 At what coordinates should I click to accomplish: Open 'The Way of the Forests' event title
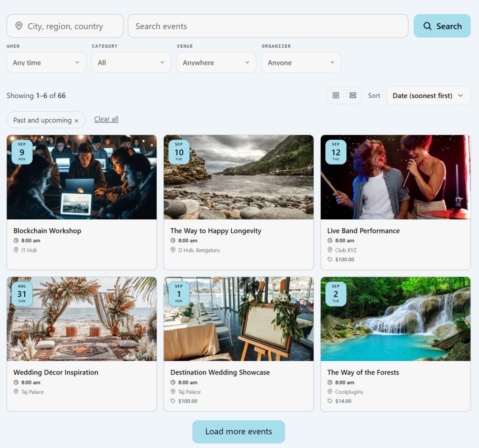363,372
